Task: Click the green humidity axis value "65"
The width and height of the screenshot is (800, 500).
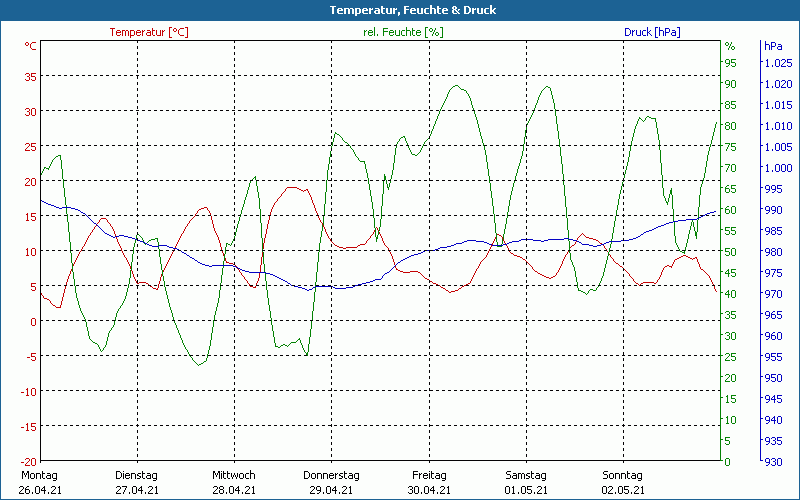Action: (x=731, y=189)
